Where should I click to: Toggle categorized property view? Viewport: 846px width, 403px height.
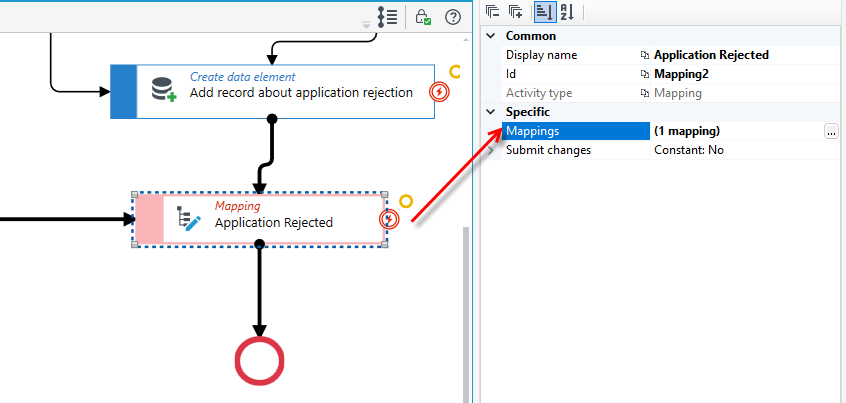tap(545, 11)
